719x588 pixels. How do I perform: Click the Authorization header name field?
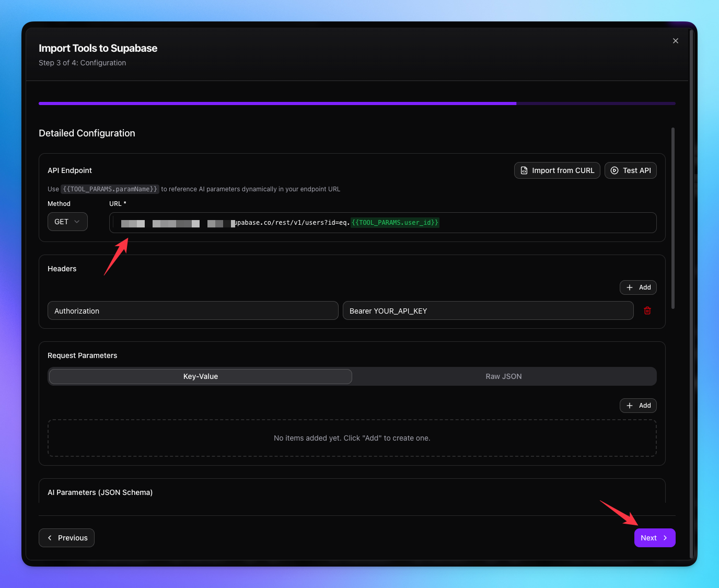tap(192, 310)
